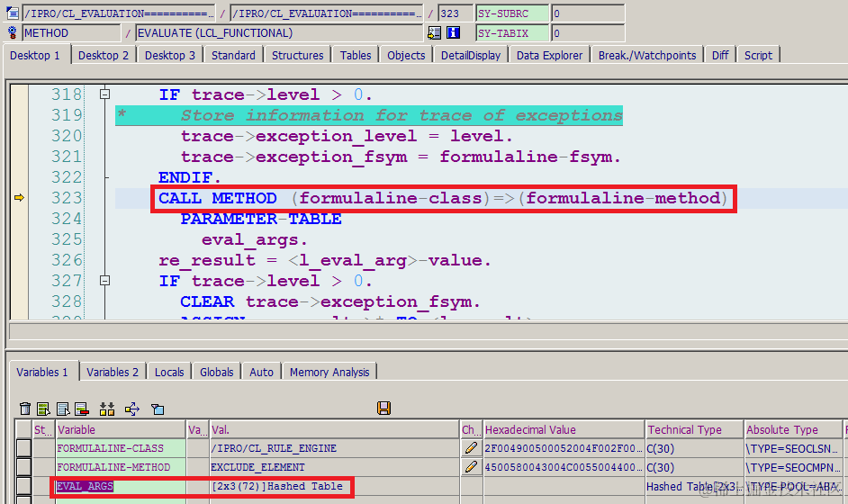848x504 pixels.
Task: Click the breakpoint margin at line 320
Action: click(20, 136)
